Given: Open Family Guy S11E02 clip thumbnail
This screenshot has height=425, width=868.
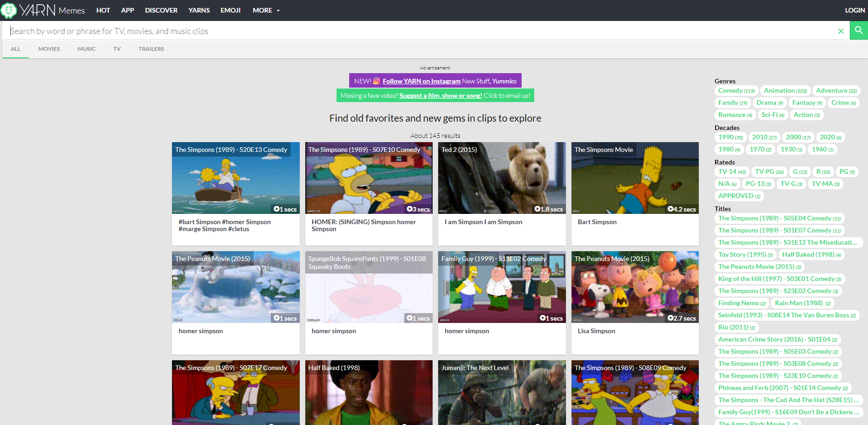Looking at the screenshot, I should 502,287.
